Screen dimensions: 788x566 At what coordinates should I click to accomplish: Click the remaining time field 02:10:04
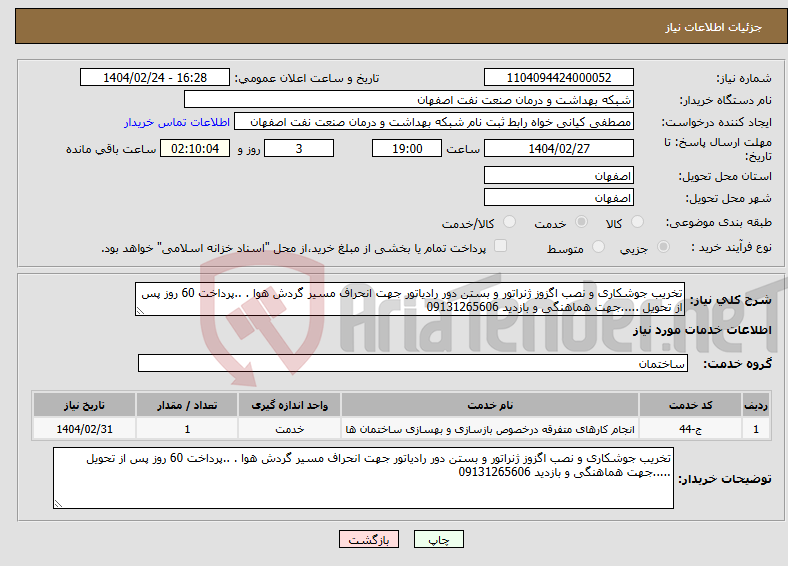[195, 149]
